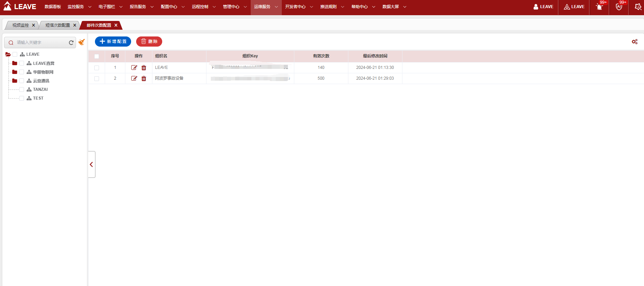Click the refresh icon in search box
644x286 pixels.
point(71,43)
